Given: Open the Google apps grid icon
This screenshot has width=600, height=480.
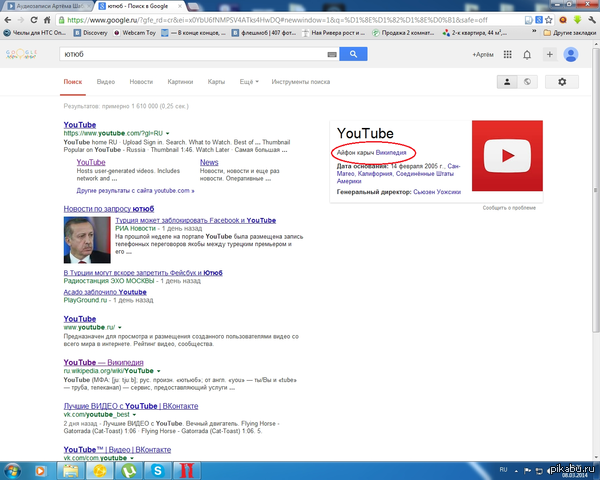Looking at the screenshot, I should tap(507, 54).
